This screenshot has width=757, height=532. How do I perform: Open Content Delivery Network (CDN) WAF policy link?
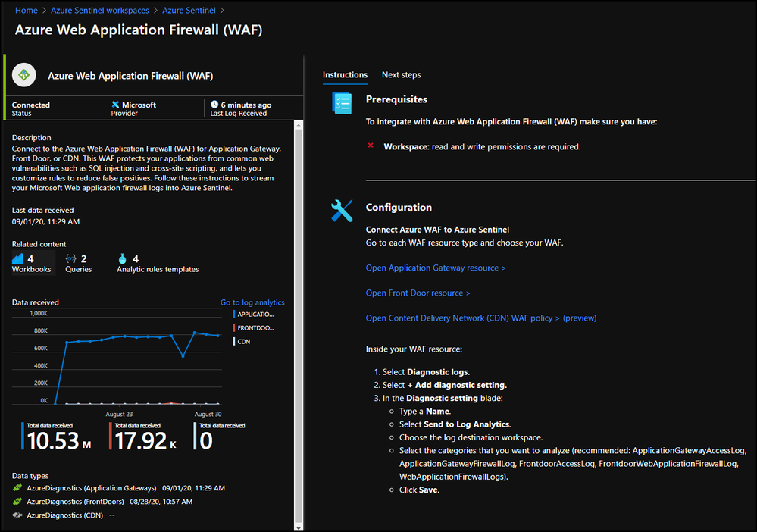pos(481,318)
